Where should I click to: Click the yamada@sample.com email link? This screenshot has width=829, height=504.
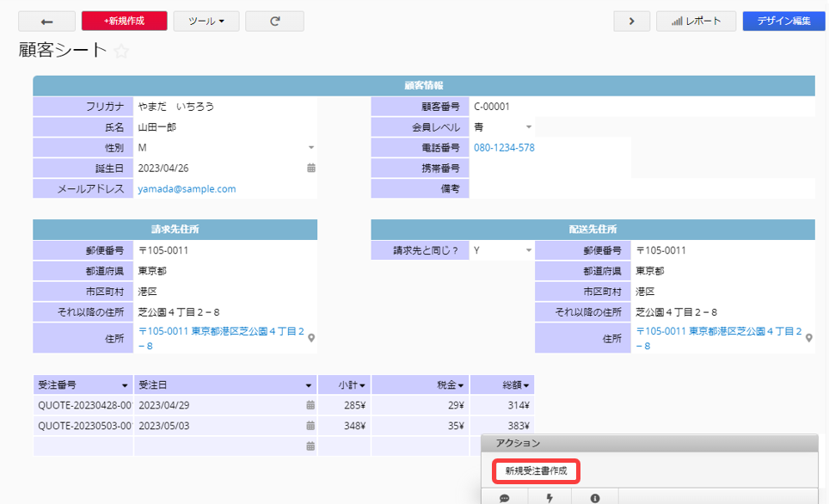[187, 189]
